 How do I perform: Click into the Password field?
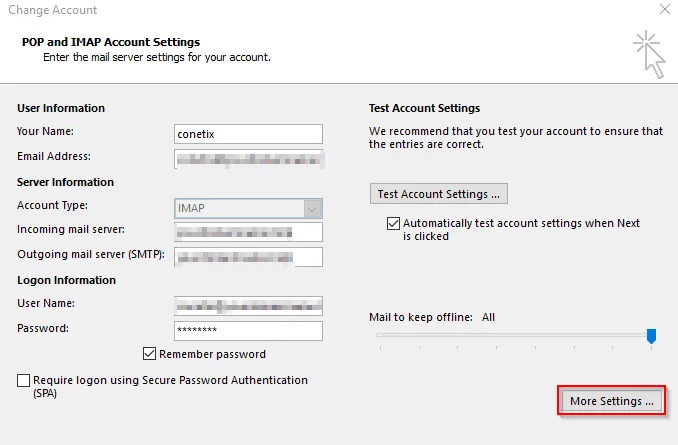(248, 330)
